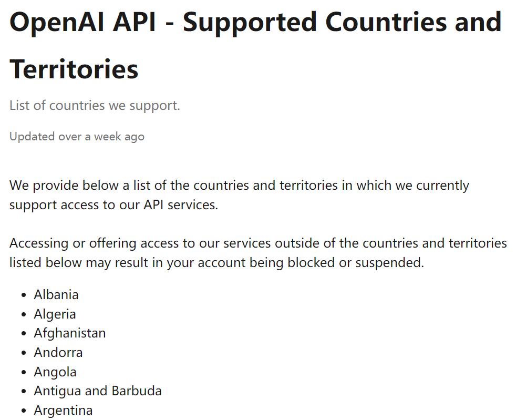Screen dimensions: 527x420
Task: Click the page title heading 'OpenAI API - Supported Countries'
Action: [255, 22]
